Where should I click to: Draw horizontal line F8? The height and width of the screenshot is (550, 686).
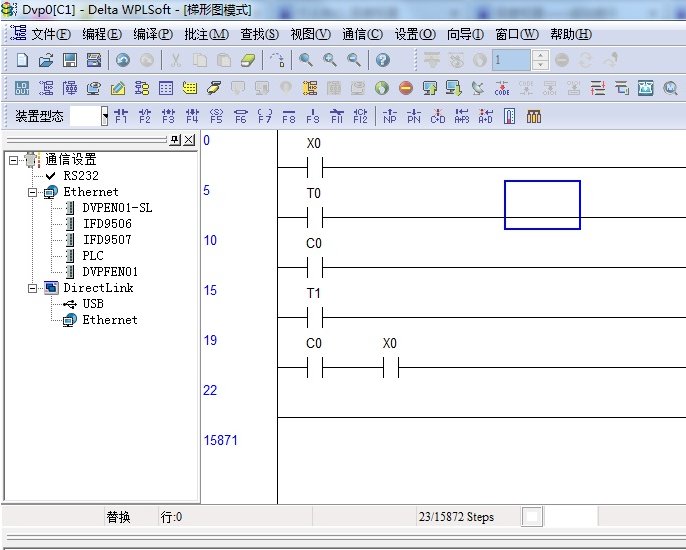(x=289, y=116)
